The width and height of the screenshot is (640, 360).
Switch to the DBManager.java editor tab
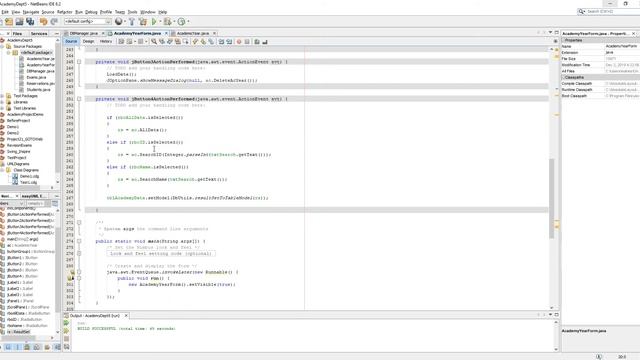83,33
